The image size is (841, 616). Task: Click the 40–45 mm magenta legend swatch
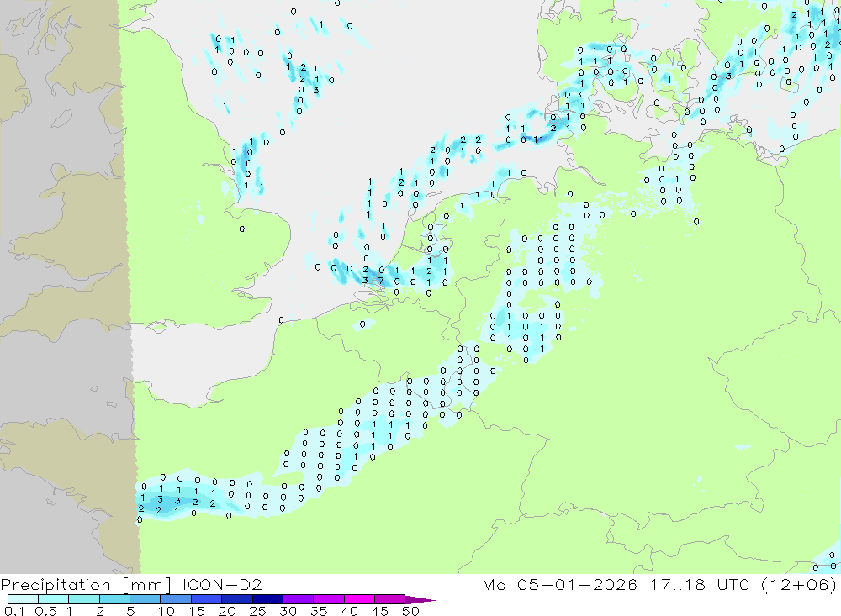[x=359, y=599]
